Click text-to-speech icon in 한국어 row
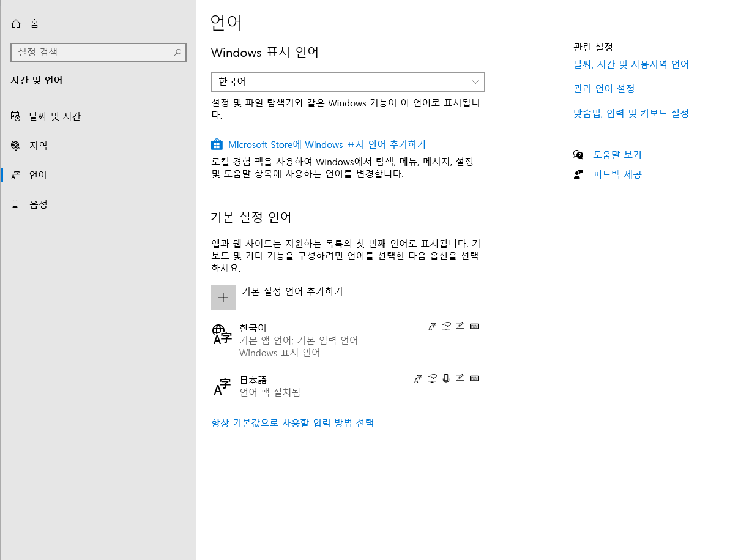The width and height of the screenshot is (730, 560). pos(446,326)
